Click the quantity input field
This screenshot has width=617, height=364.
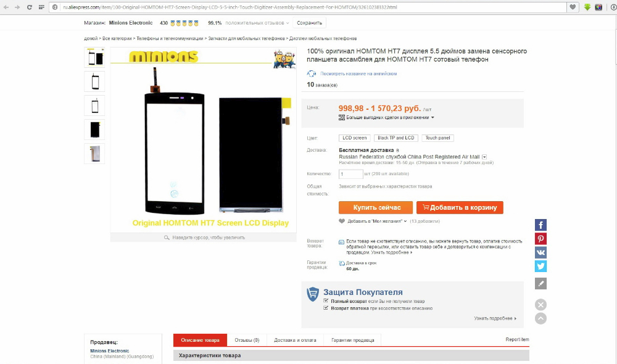(350, 174)
